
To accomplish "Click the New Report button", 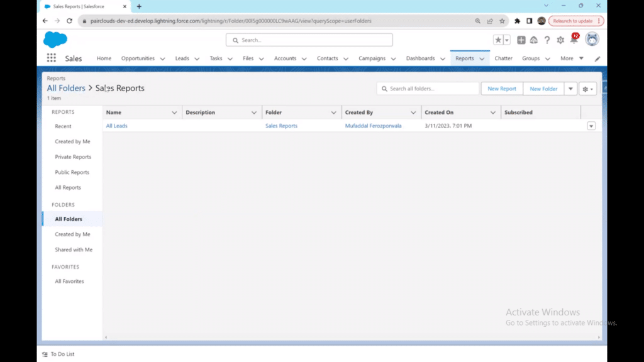I will (502, 89).
